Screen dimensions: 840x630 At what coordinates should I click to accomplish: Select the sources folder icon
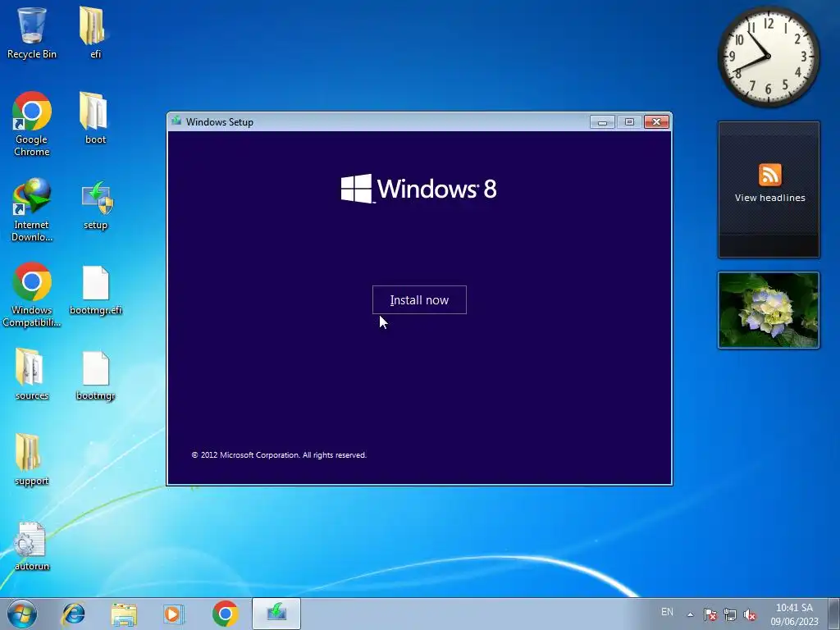pos(32,374)
